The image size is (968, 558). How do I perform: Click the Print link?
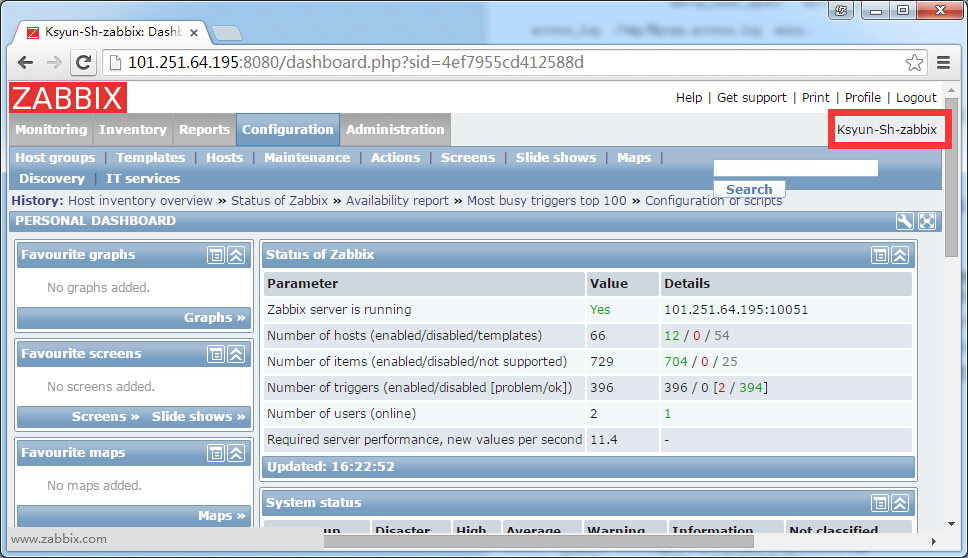(x=816, y=98)
